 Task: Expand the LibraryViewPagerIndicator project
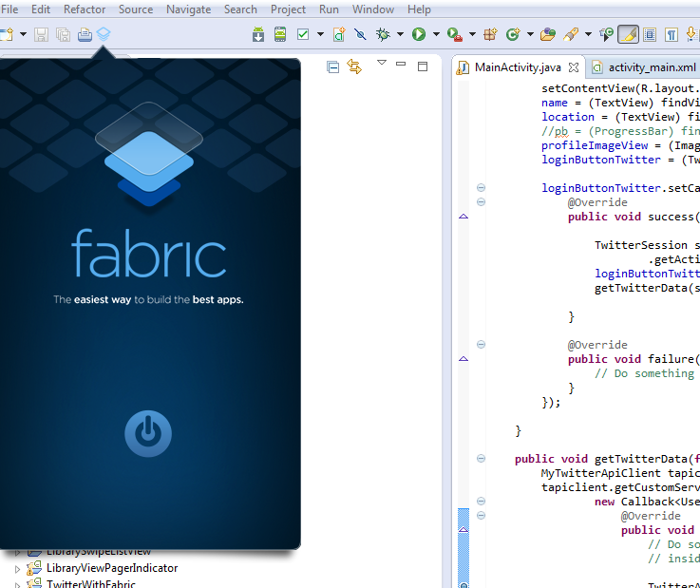[x=16, y=569]
